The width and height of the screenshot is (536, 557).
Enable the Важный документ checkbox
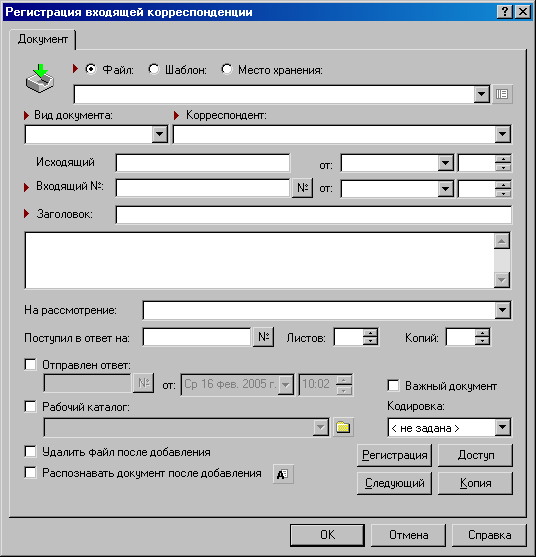pos(393,385)
